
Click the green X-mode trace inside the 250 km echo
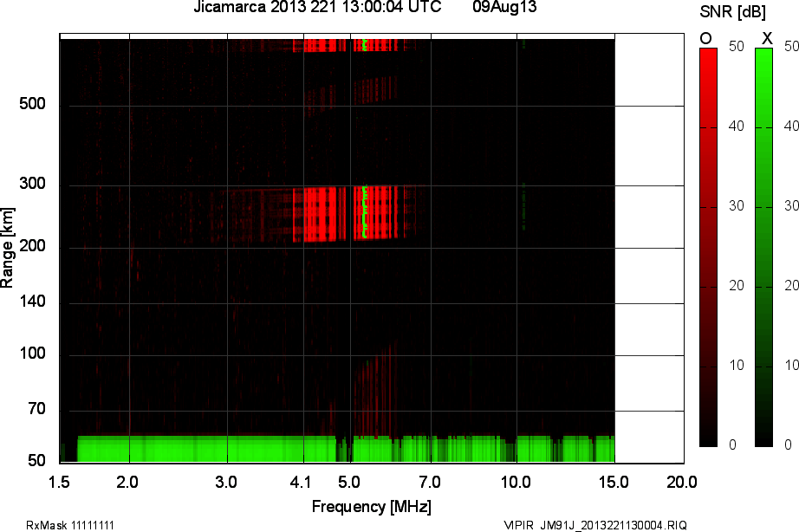tap(364, 212)
